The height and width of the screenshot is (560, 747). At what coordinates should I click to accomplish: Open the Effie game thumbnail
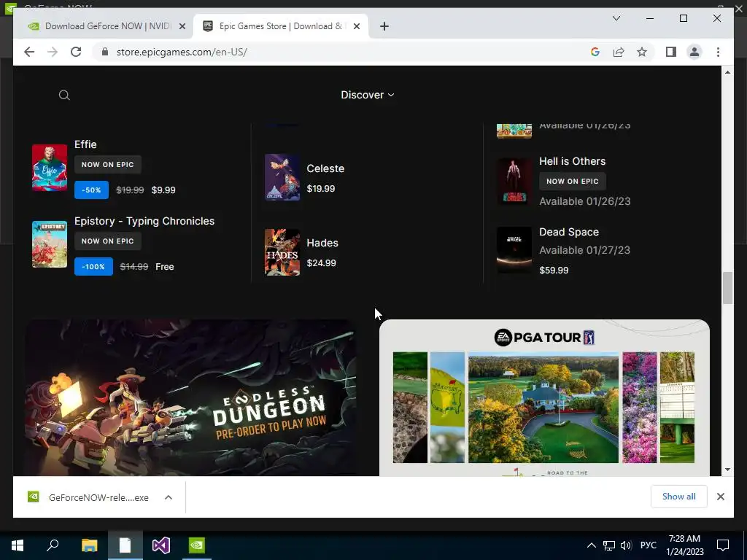pos(50,168)
